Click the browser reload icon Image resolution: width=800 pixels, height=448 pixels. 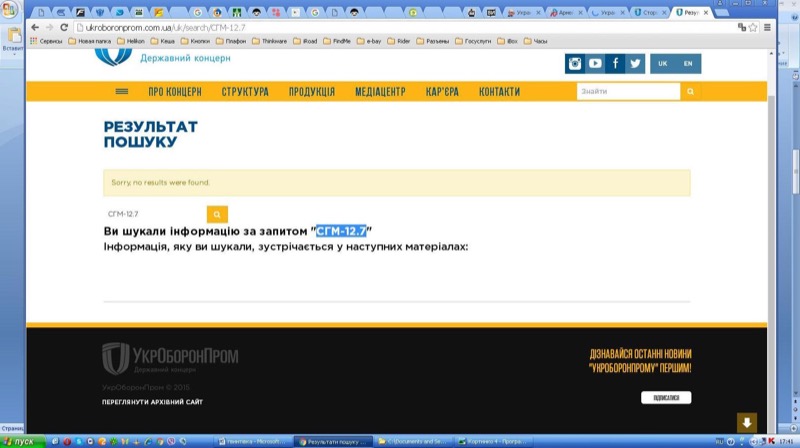(x=64, y=27)
